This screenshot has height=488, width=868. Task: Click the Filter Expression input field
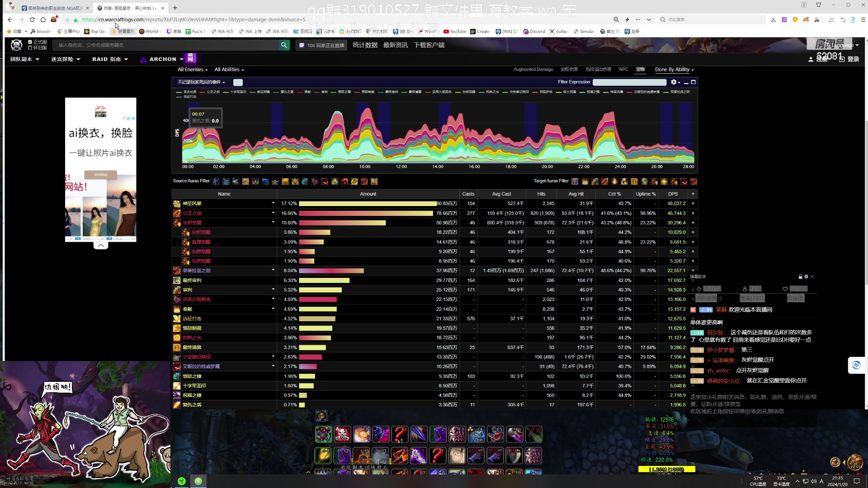click(629, 82)
